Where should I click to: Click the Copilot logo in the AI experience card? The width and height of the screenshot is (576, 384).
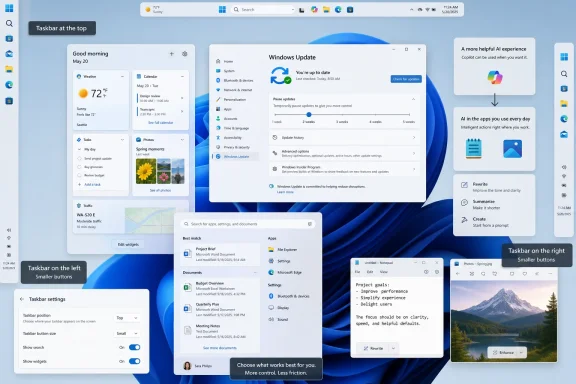tap(494, 77)
